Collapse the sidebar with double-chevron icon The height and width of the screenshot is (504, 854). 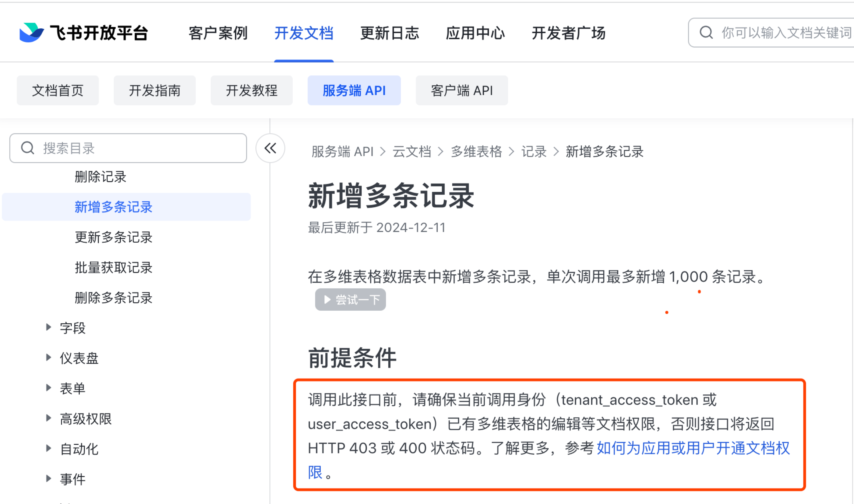click(270, 148)
